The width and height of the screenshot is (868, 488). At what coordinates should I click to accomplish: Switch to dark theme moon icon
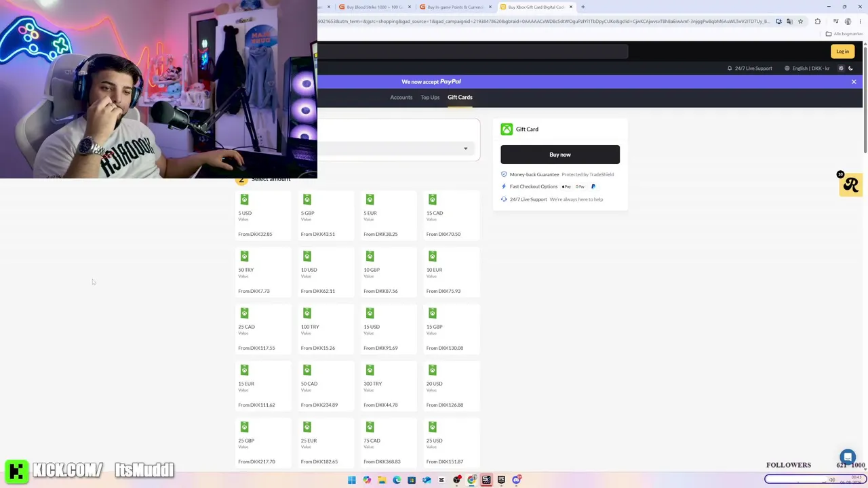850,68
